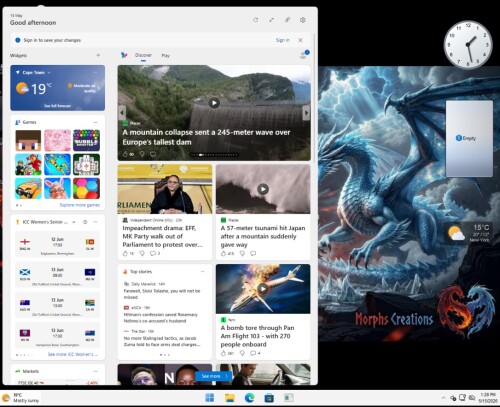Expand widgets board to full view
500x407 pixels.
click(x=271, y=20)
